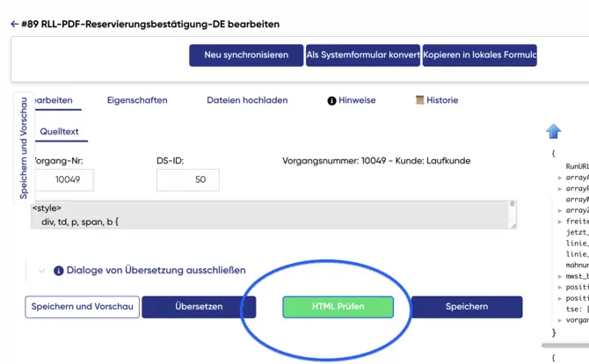The height and width of the screenshot is (364, 589).
Task: Expand the vorgang node in JSON tree
Action: pos(560,321)
